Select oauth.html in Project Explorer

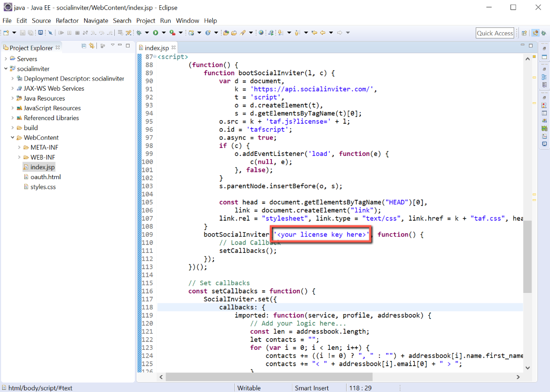click(x=46, y=177)
